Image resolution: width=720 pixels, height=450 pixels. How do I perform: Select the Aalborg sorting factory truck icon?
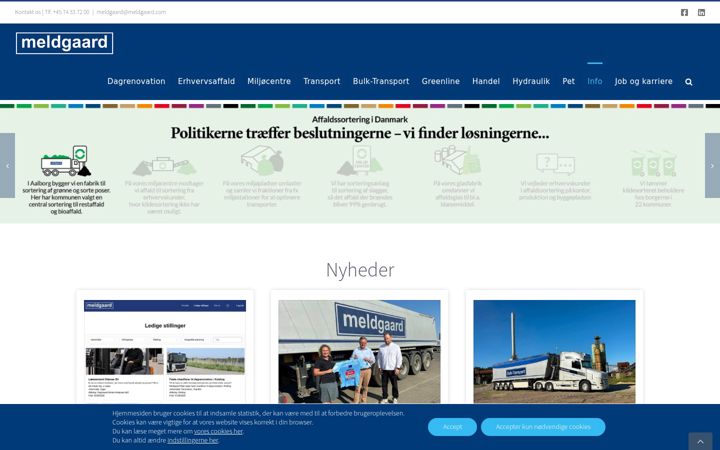pyautogui.click(x=66, y=161)
